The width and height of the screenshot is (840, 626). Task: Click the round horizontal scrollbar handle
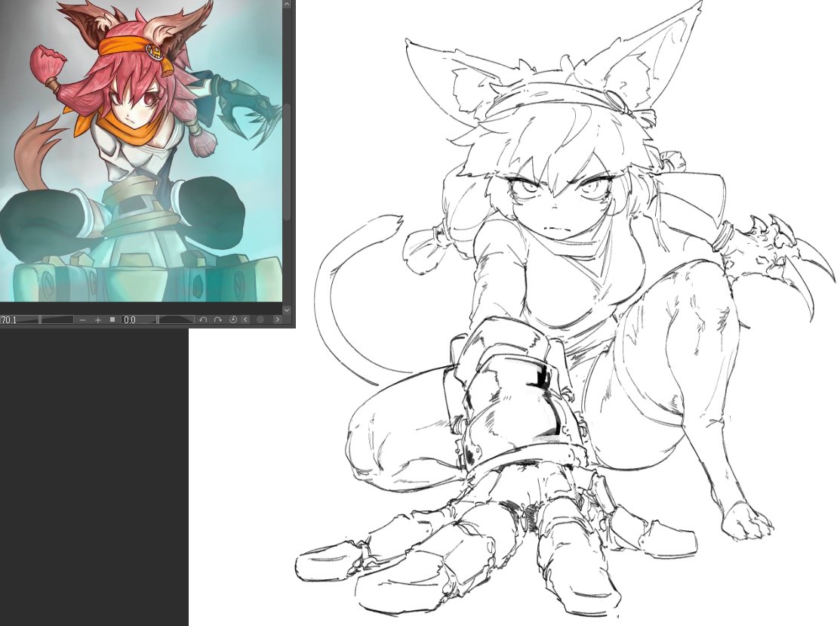click(x=261, y=319)
